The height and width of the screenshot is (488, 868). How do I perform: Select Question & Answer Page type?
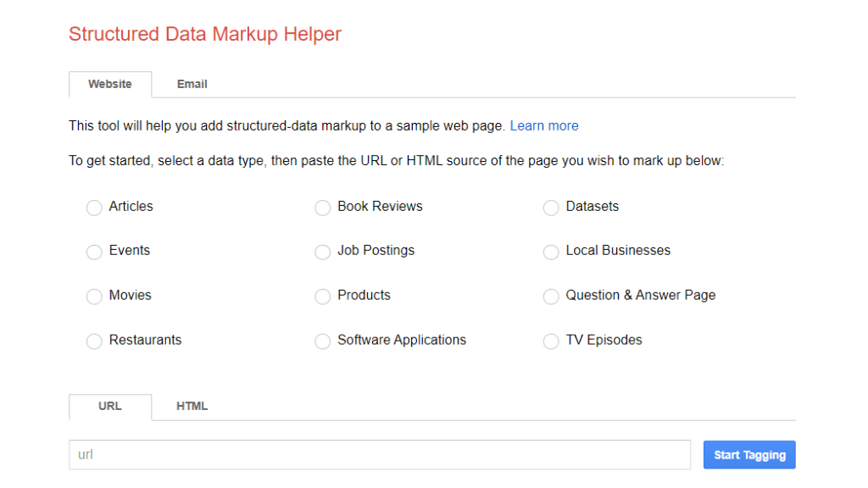pos(551,297)
